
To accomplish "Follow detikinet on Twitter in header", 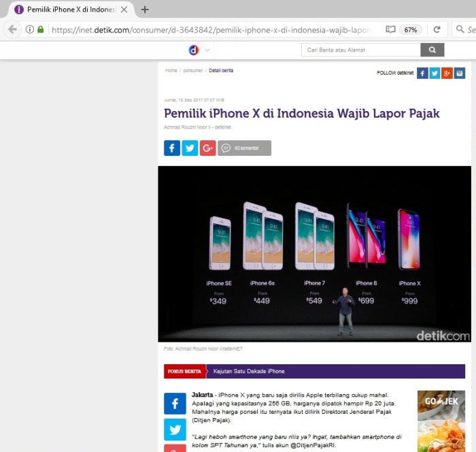I will coord(435,73).
